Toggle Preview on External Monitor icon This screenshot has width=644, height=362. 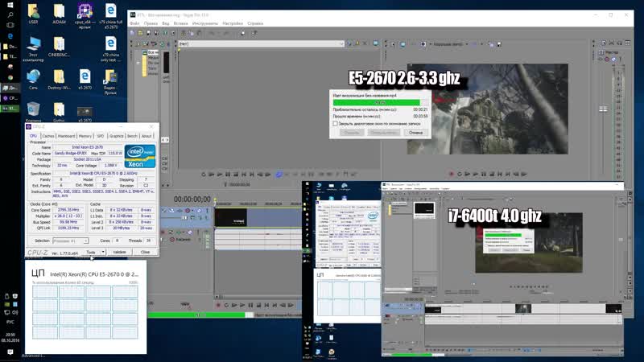point(402,44)
